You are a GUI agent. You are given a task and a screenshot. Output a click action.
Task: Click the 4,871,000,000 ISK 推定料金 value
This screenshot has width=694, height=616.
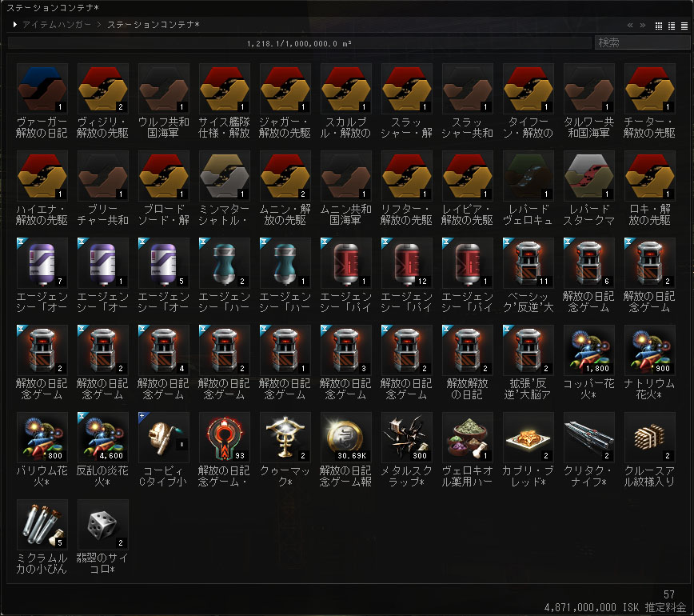(x=615, y=607)
